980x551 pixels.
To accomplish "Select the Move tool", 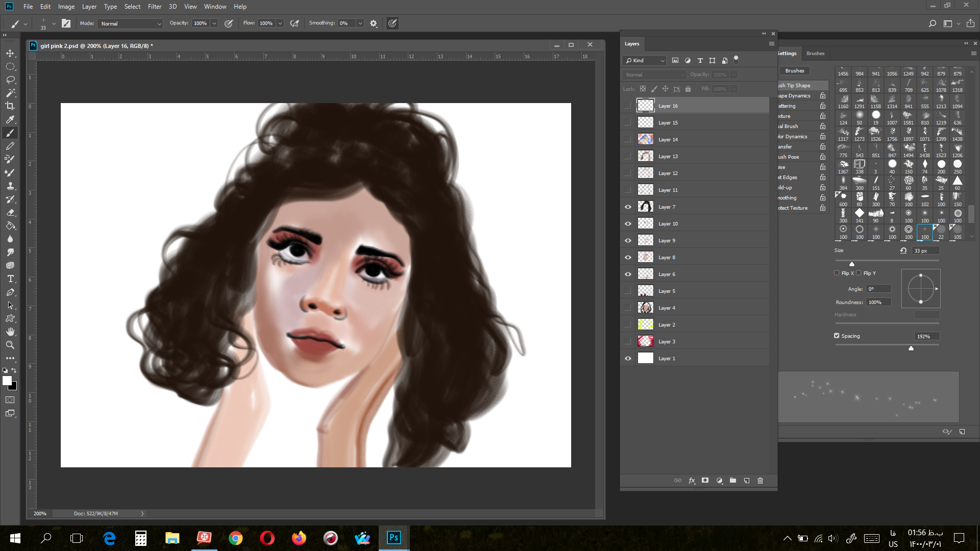I will (x=10, y=53).
